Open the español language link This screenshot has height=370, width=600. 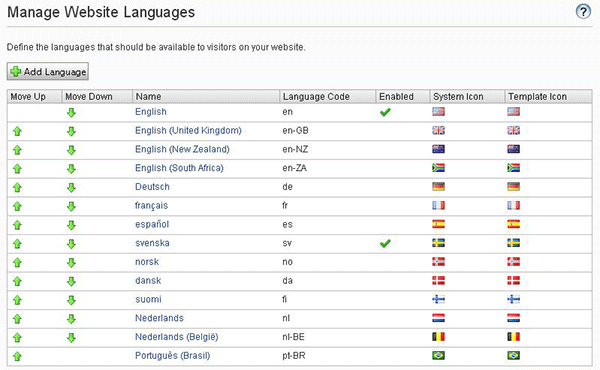tap(152, 224)
